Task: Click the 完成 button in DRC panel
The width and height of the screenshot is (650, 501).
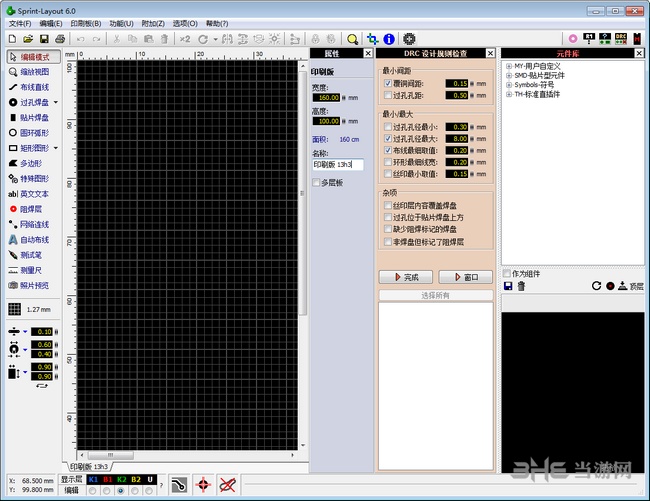Action: point(406,277)
